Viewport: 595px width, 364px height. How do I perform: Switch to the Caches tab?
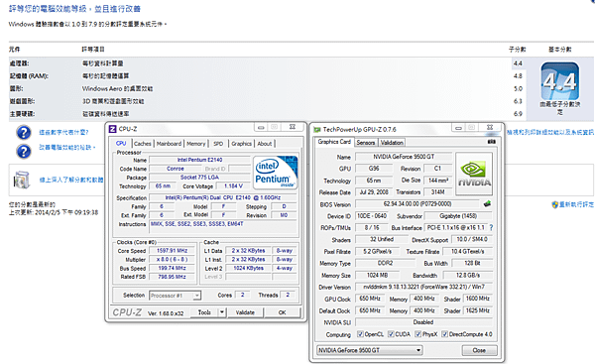pyautogui.click(x=143, y=144)
